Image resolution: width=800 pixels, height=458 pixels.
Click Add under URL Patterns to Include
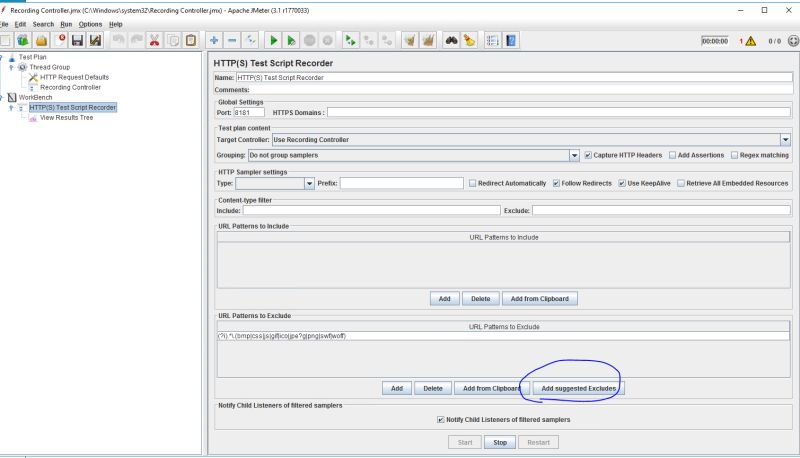click(444, 299)
